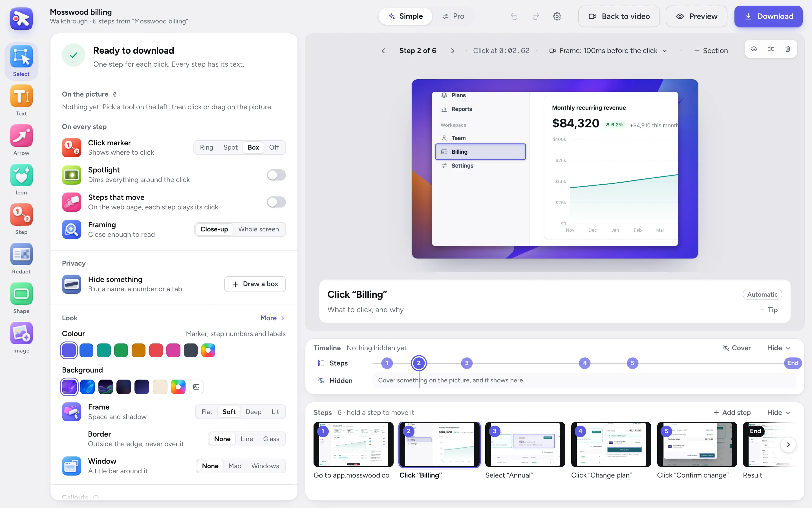Open the 'Select “Annual”' step thumbnail
This screenshot has height=508, width=812.
pyautogui.click(x=525, y=444)
